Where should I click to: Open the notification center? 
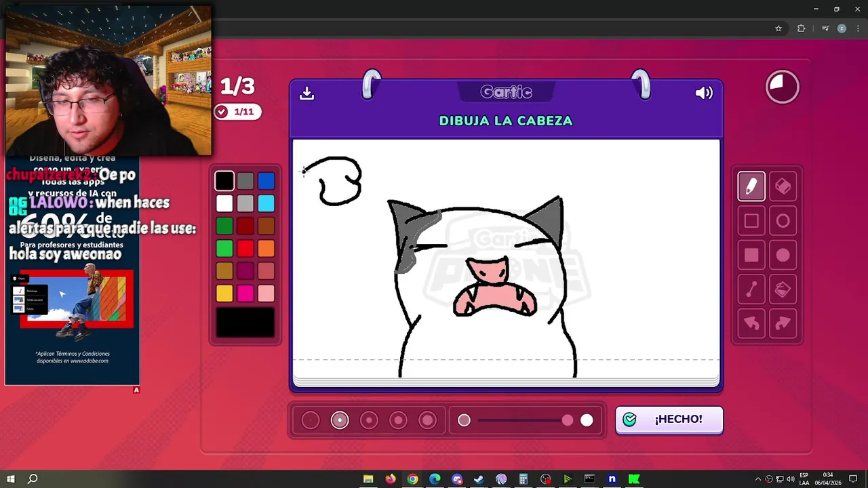click(854, 479)
